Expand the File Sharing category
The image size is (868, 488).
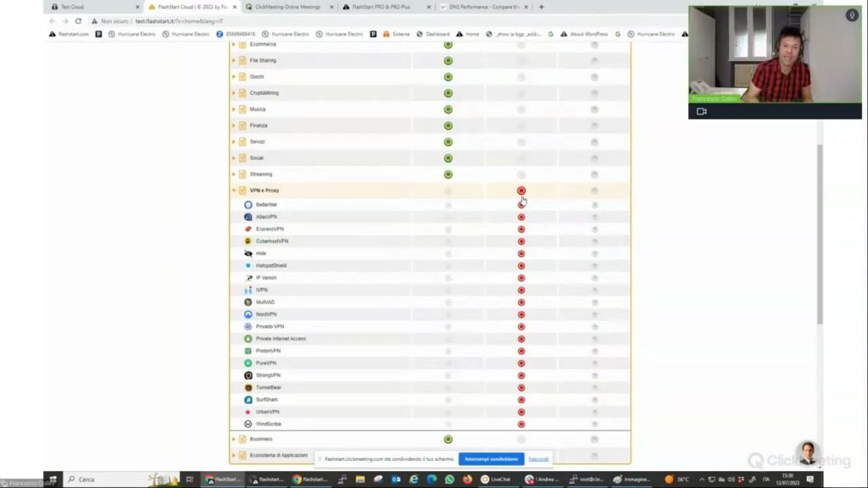point(234,60)
